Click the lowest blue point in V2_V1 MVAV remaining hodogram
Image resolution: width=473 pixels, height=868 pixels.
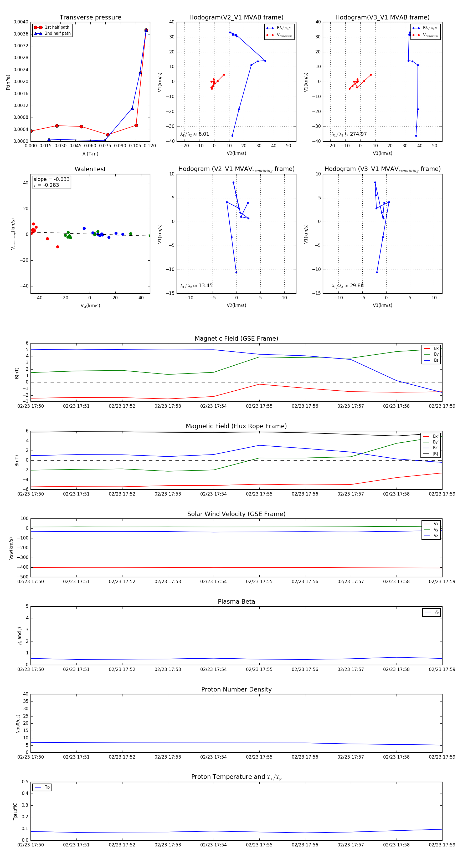point(236,272)
